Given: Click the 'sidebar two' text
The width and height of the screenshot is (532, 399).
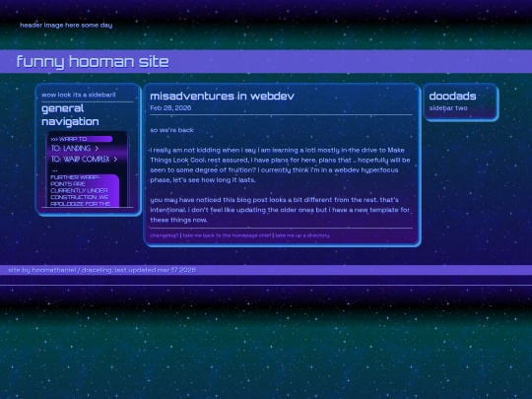Looking at the screenshot, I should coord(448,108).
